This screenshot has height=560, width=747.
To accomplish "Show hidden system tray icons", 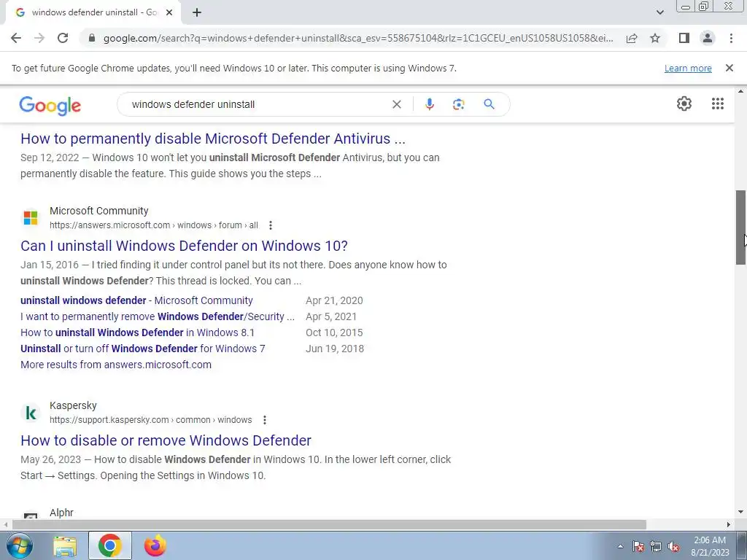I will [620, 546].
